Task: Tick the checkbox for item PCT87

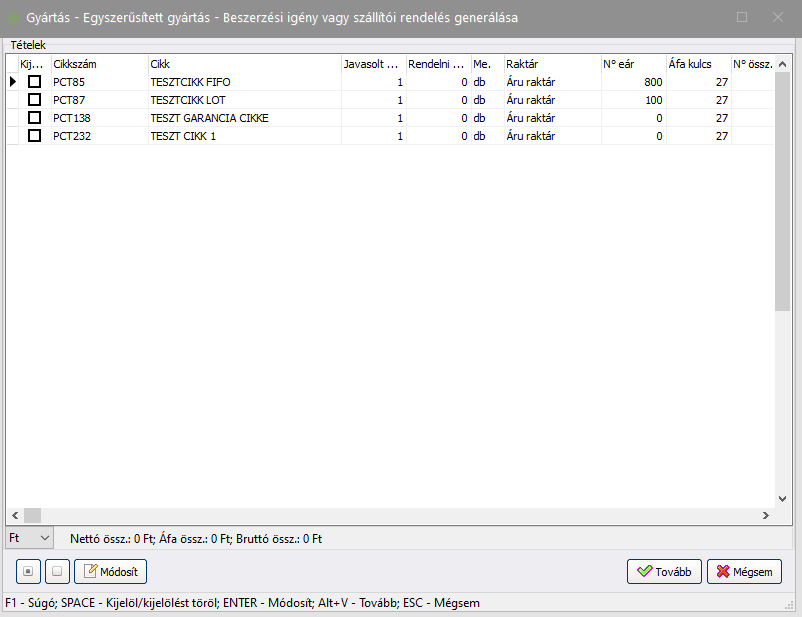Action: click(x=34, y=99)
